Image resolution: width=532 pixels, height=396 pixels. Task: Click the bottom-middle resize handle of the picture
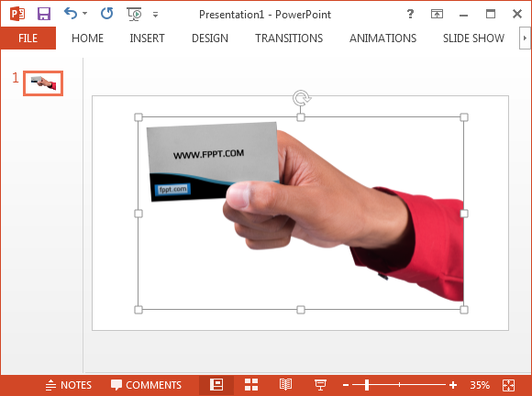[301, 310]
